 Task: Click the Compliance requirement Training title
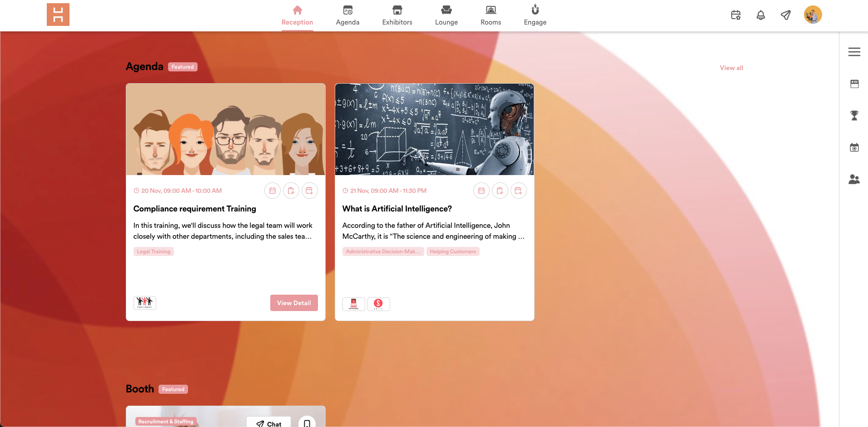(195, 209)
